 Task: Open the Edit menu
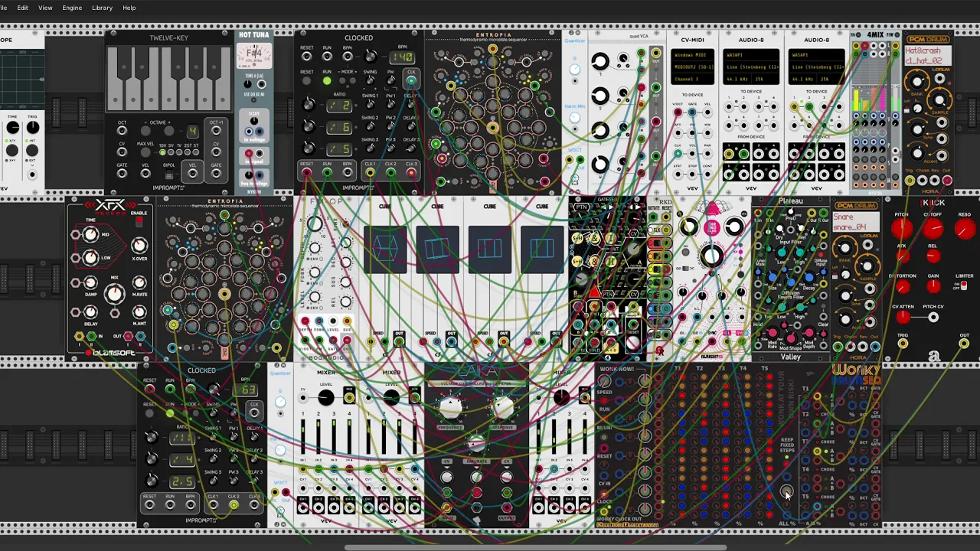[x=22, y=8]
